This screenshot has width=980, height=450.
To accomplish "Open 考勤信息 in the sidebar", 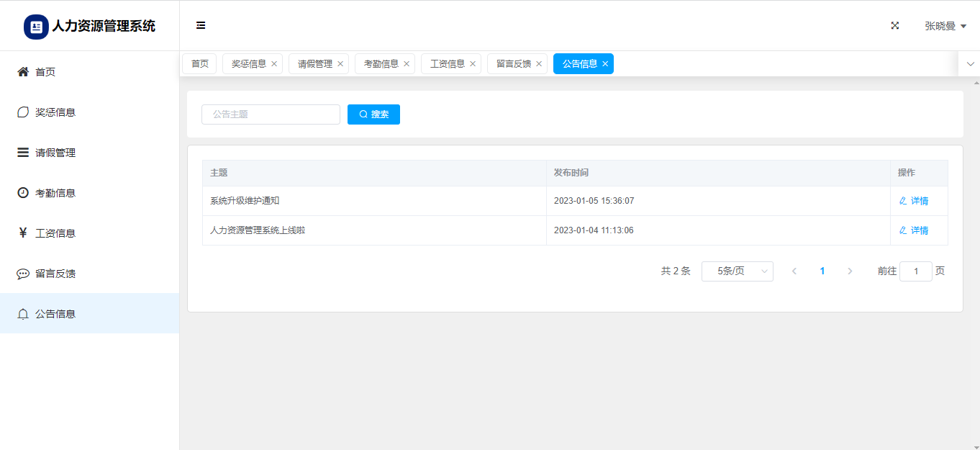I will point(55,193).
